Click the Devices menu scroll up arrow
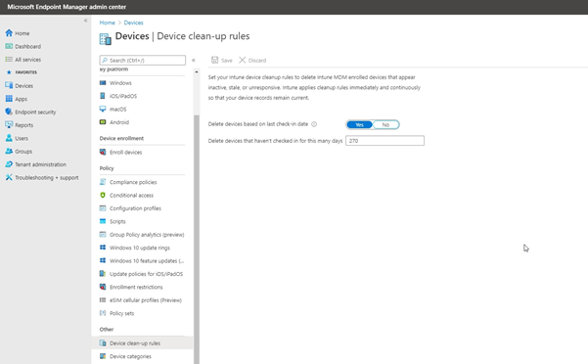588x364 pixels. pyautogui.click(x=197, y=71)
